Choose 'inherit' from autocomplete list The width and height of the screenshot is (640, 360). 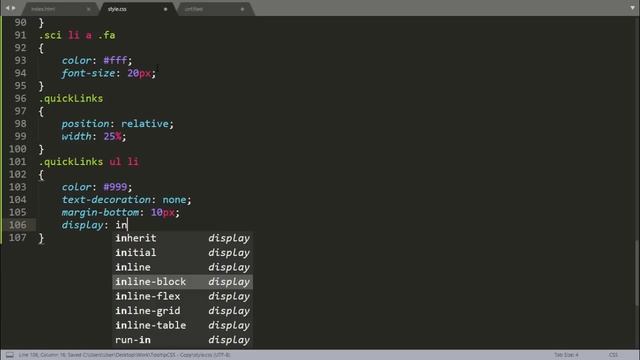click(182, 238)
